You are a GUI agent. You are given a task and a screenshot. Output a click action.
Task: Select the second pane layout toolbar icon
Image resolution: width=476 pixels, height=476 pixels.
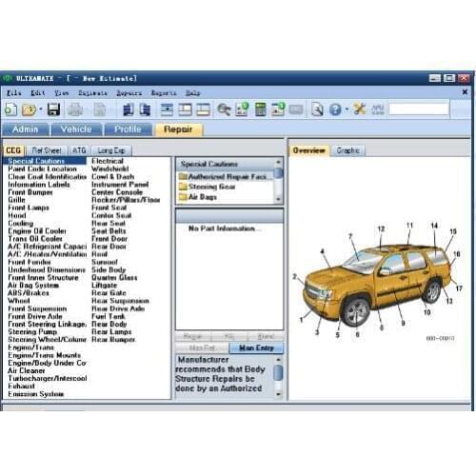pos(185,109)
